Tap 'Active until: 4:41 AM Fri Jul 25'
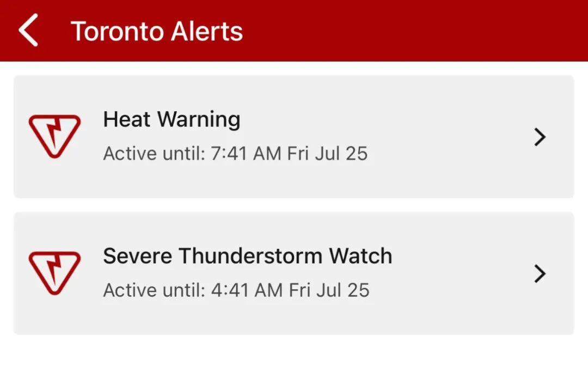This screenshot has width=588, height=366. pyautogui.click(x=236, y=290)
